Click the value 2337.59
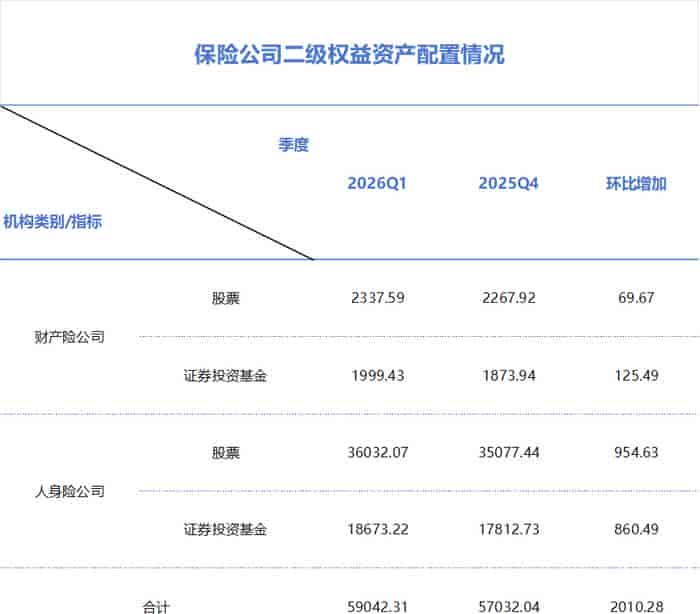Screen dimensions: 700x614 tap(378, 298)
